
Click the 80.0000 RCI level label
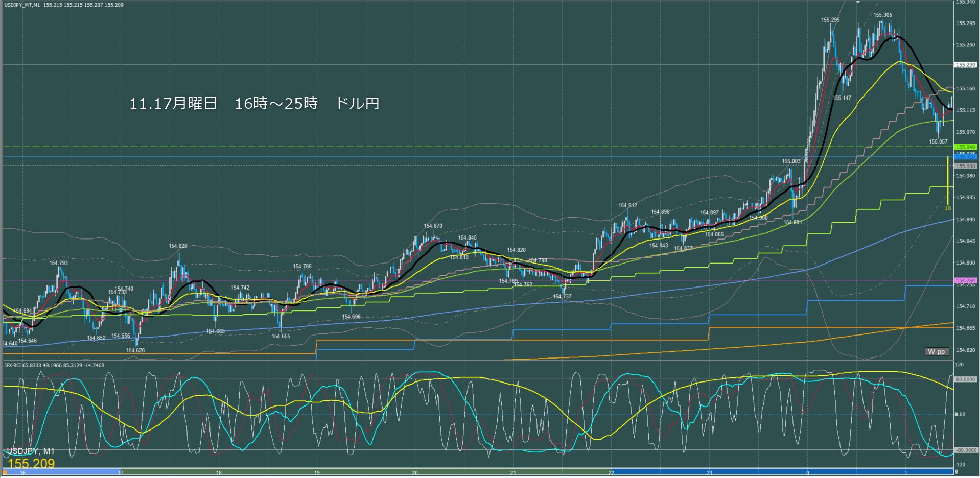[965, 379]
